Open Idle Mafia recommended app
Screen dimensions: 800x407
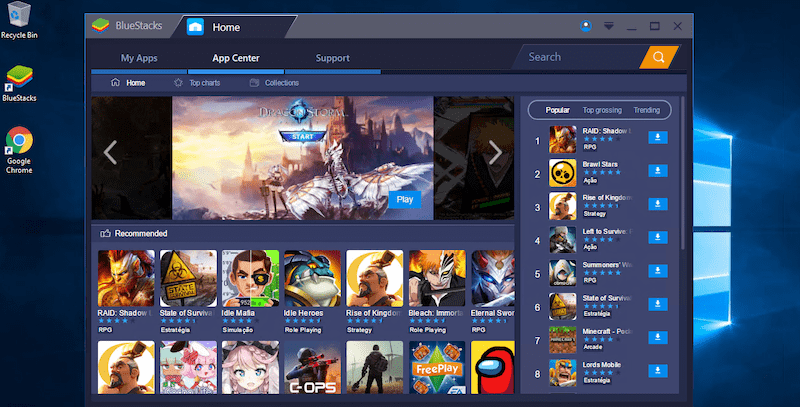click(251, 278)
